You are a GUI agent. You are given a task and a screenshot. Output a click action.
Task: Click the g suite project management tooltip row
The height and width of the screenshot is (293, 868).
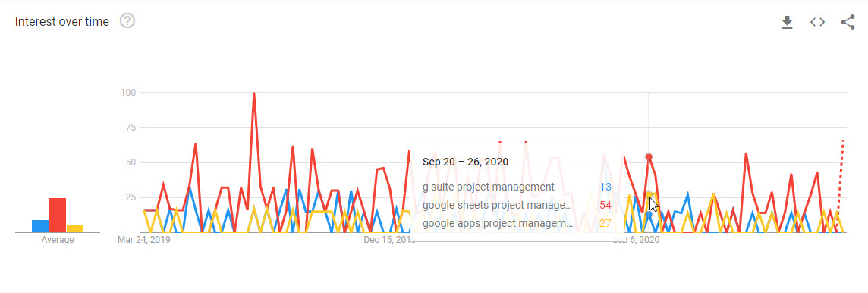[517, 187]
